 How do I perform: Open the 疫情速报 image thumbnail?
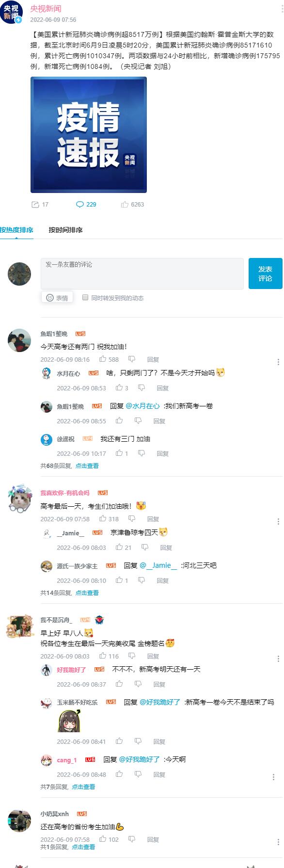click(89, 135)
